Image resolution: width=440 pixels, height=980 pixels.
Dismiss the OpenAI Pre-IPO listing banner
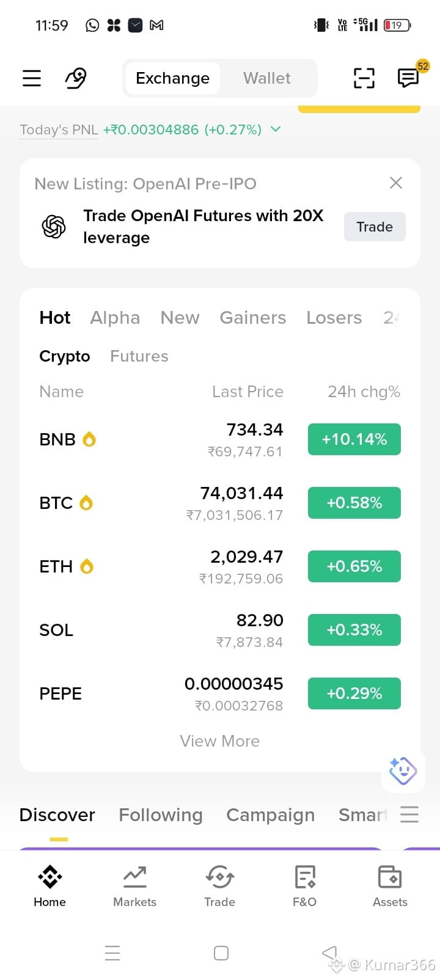click(x=396, y=183)
